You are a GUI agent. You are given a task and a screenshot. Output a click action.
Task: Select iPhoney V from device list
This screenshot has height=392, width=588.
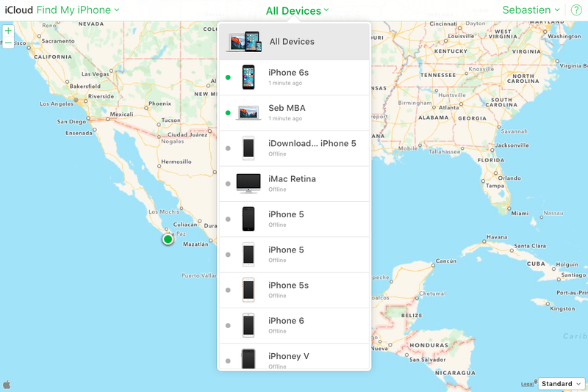[295, 357]
